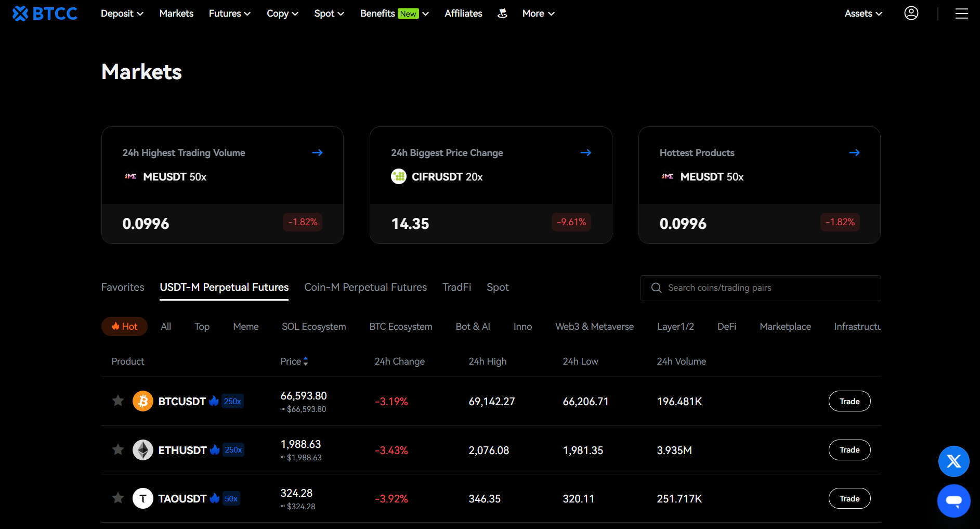Image resolution: width=980 pixels, height=529 pixels.
Task: Open the X (Twitter) floating button
Action: [954, 461]
